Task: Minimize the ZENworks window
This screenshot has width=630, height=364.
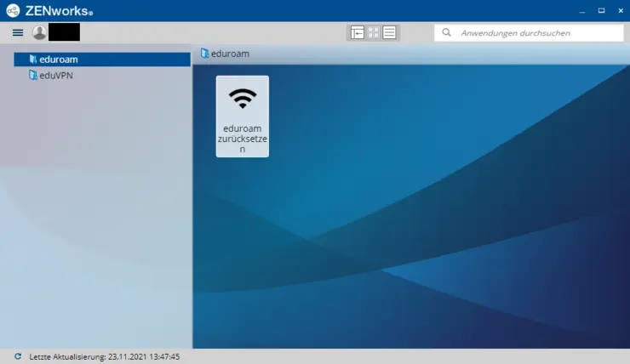Action: coord(581,11)
